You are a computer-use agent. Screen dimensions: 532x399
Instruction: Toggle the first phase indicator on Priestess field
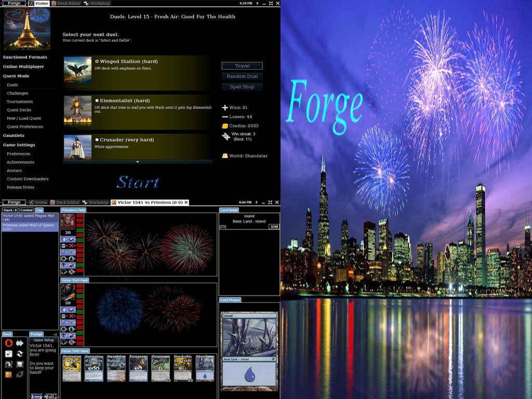79,216
